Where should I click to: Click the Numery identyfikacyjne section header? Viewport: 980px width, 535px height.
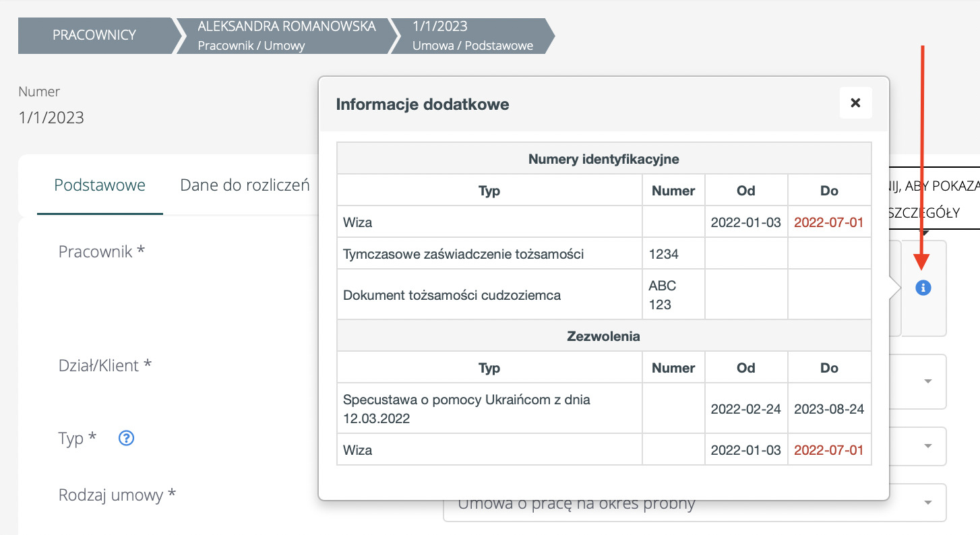click(603, 160)
